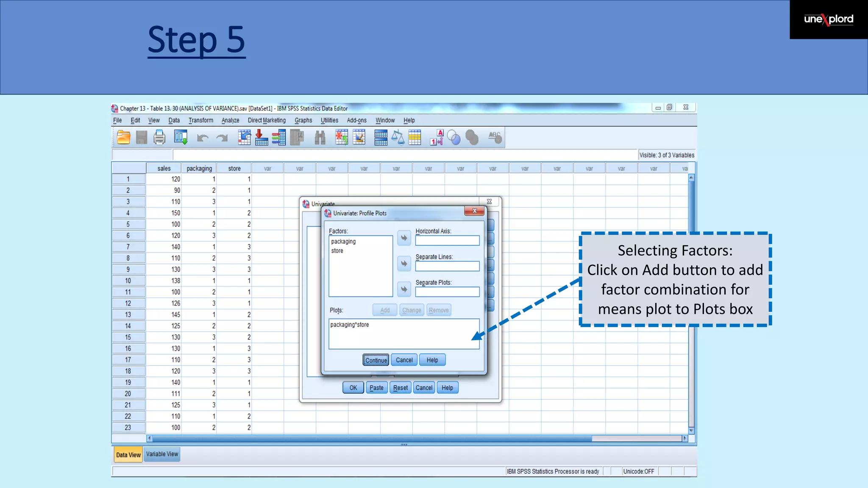
Task: Click the horizontal scrollbar of data grid
Action: (371, 438)
